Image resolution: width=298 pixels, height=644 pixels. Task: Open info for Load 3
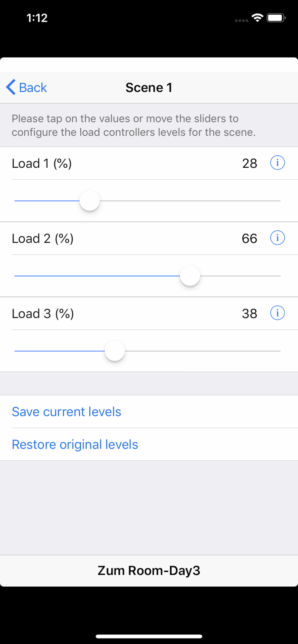point(277,313)
